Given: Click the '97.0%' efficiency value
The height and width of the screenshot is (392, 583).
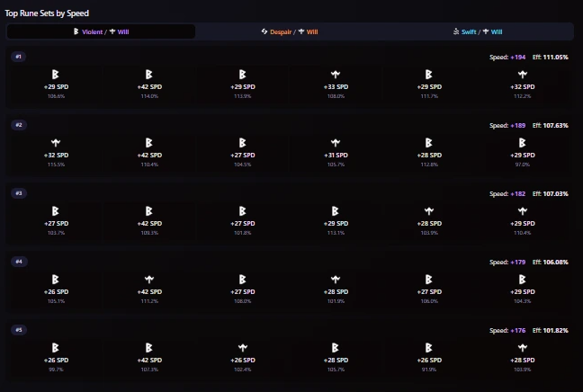Looking at the screenshot, I should tap(523, 165).
